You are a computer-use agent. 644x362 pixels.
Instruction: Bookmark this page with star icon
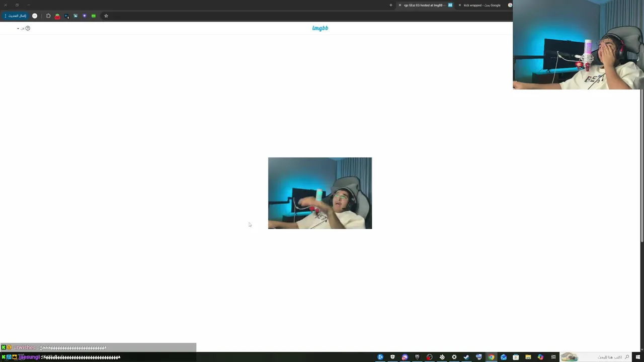coord(106,16)
